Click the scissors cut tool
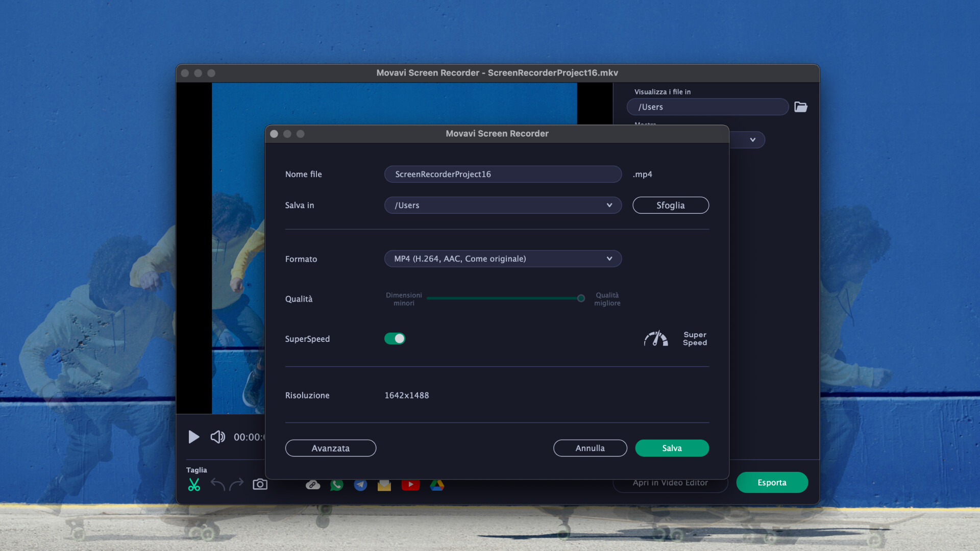Screen dimensions: 980x551 [x=194, y=485]
